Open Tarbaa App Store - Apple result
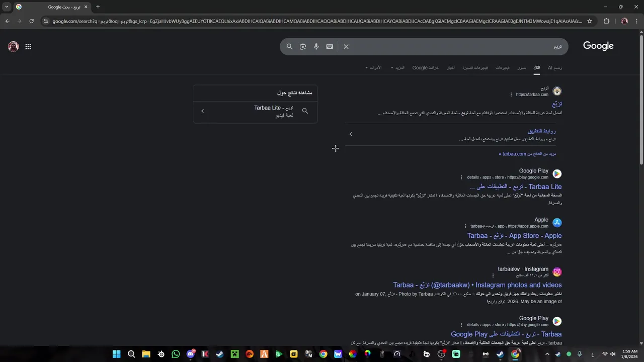 pyautogui.click(x=514, y=236)
